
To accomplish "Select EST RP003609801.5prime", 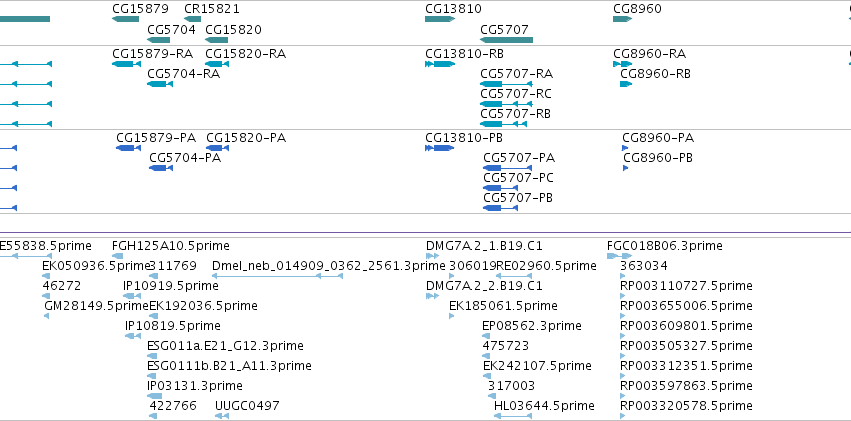I will tap(623, 336).
